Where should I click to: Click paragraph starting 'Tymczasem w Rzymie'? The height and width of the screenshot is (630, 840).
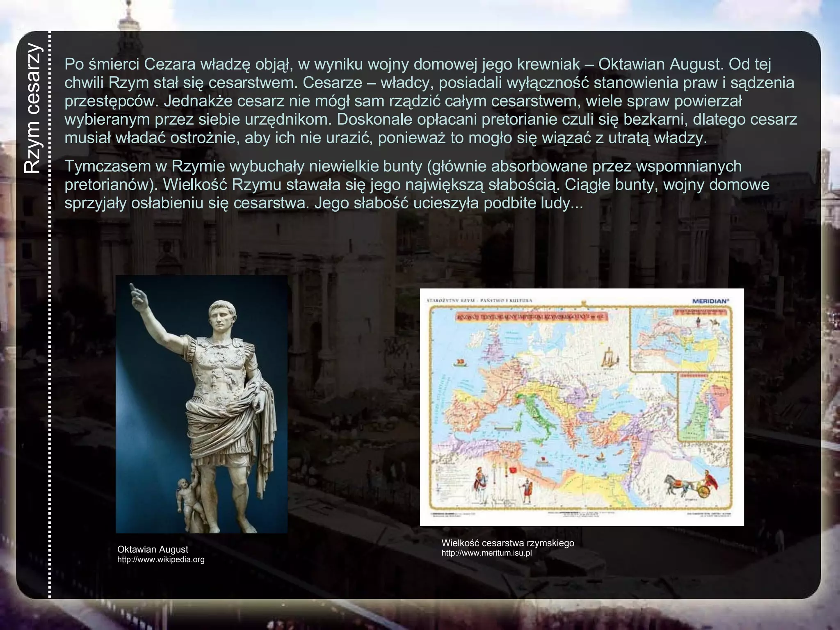pyautogui.click(x=417, y=185)
